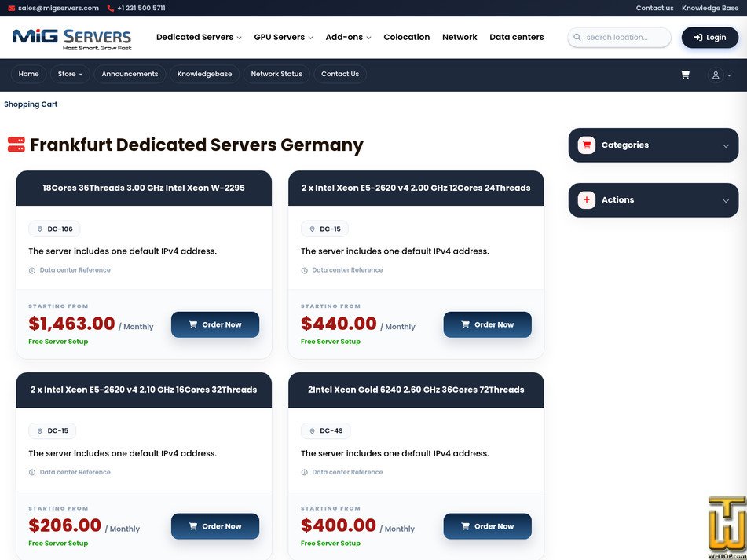
Task: Click the sales@migservers.com email link
Action: (x=59, y=8)
